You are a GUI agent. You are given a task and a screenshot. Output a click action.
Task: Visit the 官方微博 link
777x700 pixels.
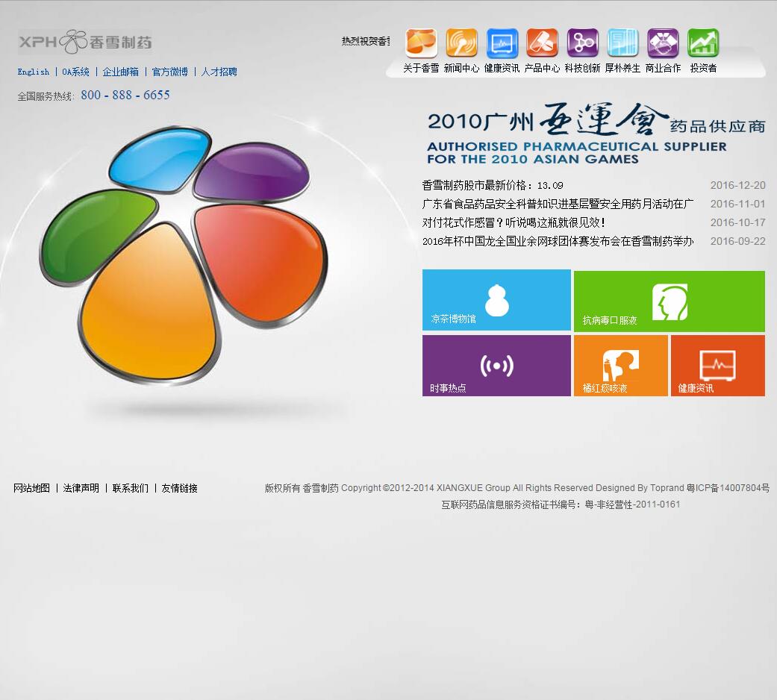(x=170, y=72)
